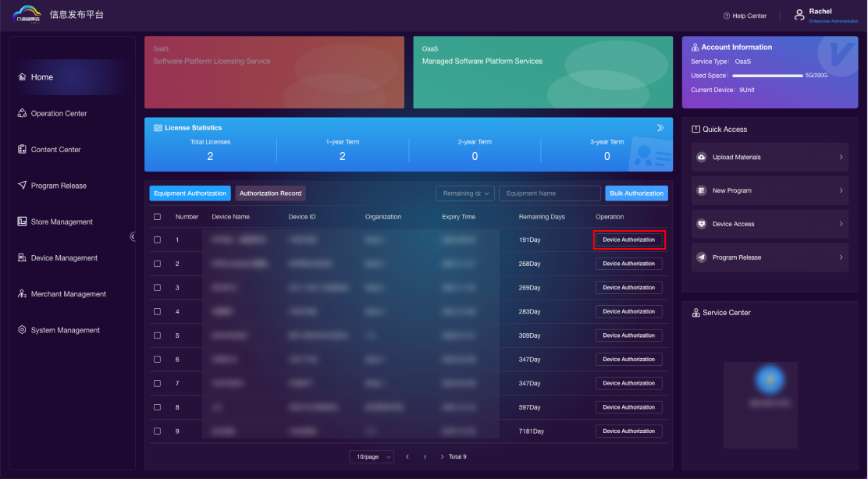Click Device Authorization for row 9
Image resolution: width=868 pixels, height=479 pixels.
pos(628,431)
